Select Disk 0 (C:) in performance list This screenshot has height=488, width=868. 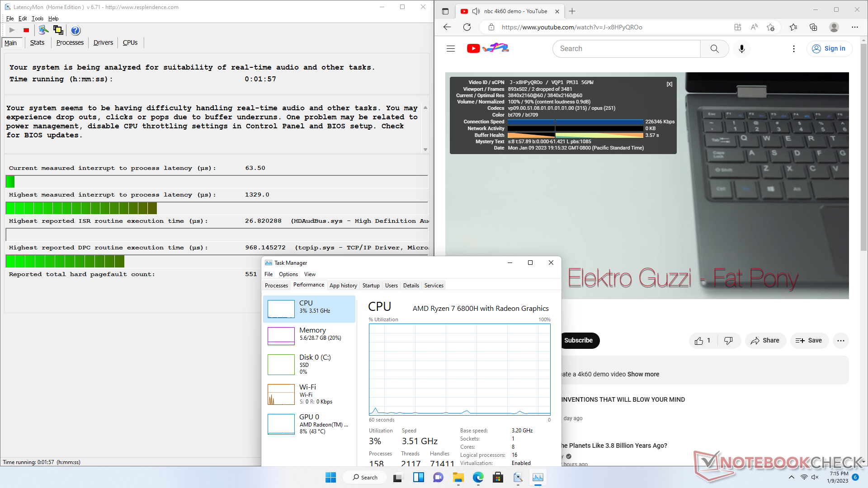(x=309, y=365)
